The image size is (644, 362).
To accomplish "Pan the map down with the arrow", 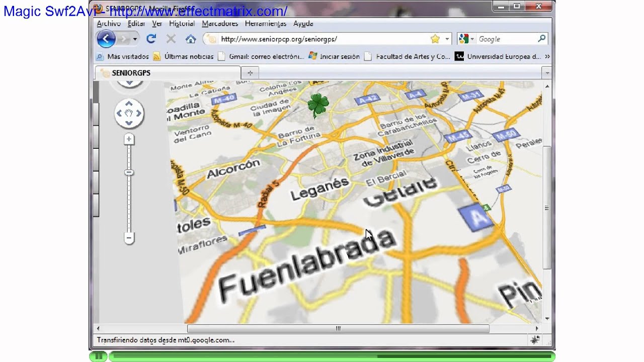I will (x=129, y=123).
